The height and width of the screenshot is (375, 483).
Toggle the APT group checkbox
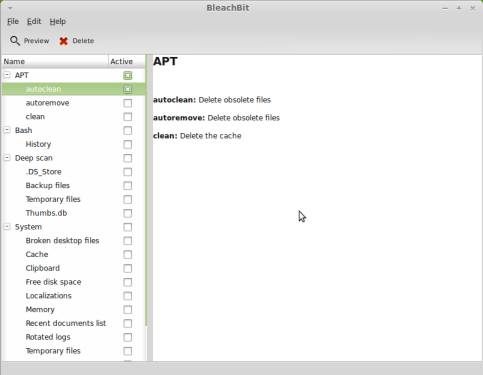click(x=127, y=75)
